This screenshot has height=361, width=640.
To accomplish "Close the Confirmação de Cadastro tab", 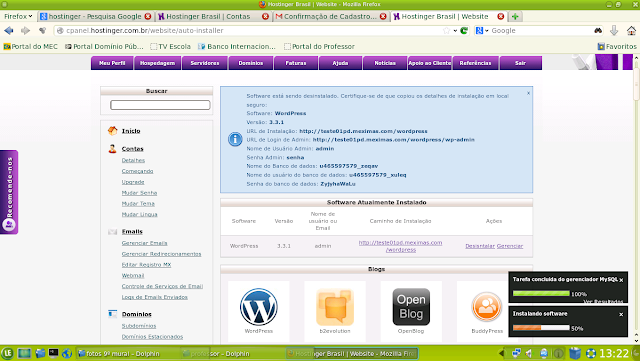I will (x=383, y=17).
